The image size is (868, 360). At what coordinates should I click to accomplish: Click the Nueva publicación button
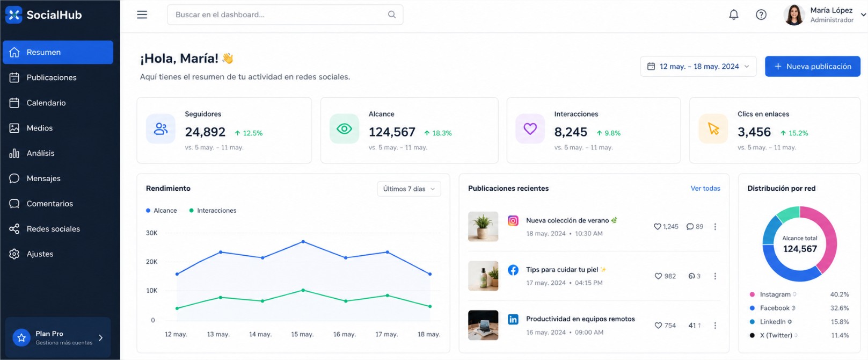812,67
